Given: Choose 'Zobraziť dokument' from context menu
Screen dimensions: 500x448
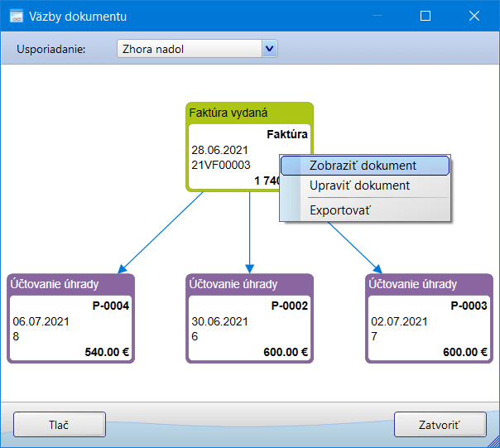Looking at the screenshot, I should 363,166.
